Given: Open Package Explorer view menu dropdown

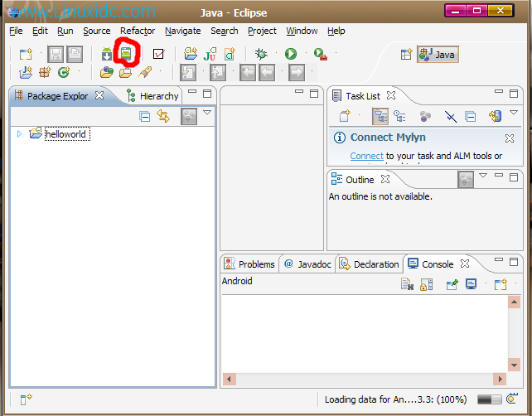Looking at the screenshot, I should [x=207, y=113].
